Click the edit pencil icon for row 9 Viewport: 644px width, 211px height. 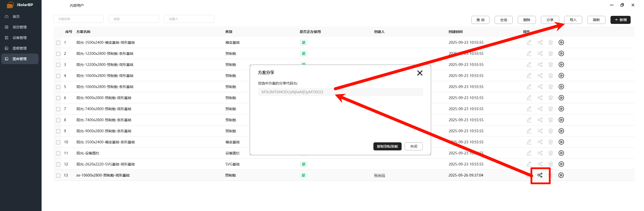coord(529,131)
